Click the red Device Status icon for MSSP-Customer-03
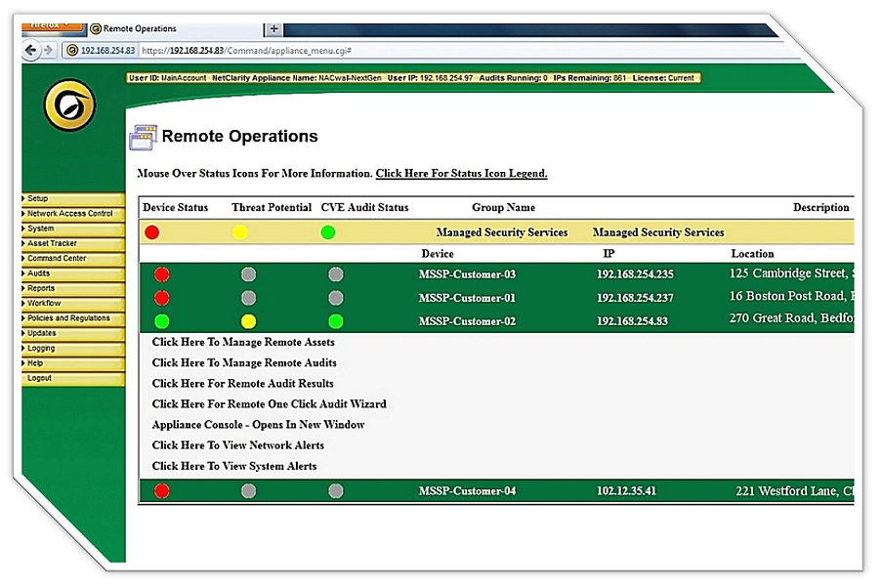 click(x=162, y=274)
